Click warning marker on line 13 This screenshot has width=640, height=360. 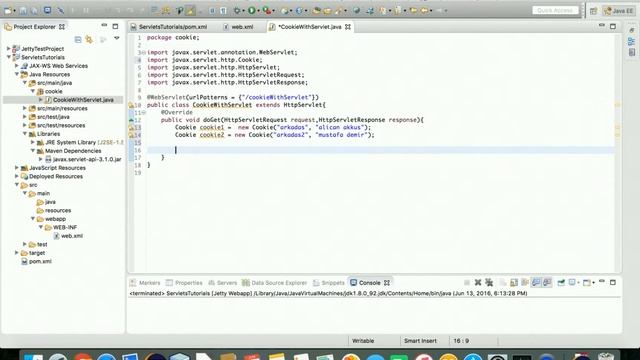pyautogui.click(x=131, y=128)
